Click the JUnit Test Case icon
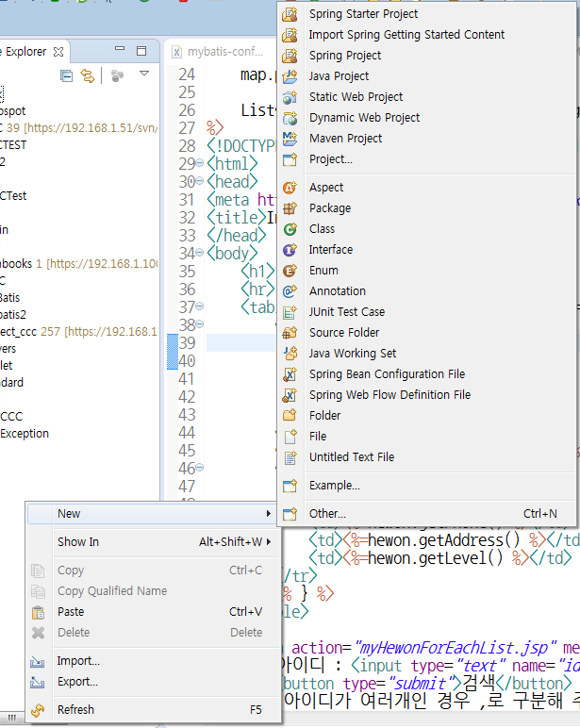 (x=290, y=312)
